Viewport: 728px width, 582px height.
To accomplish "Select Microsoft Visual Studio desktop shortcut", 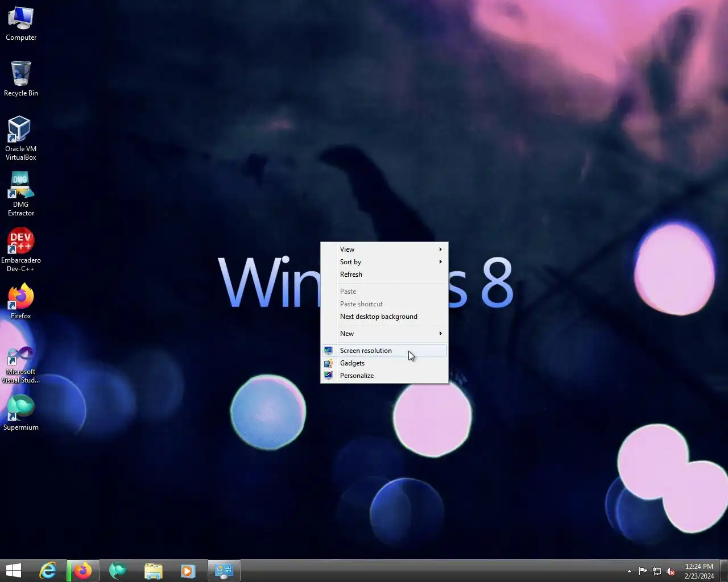I will pos(21,364).
